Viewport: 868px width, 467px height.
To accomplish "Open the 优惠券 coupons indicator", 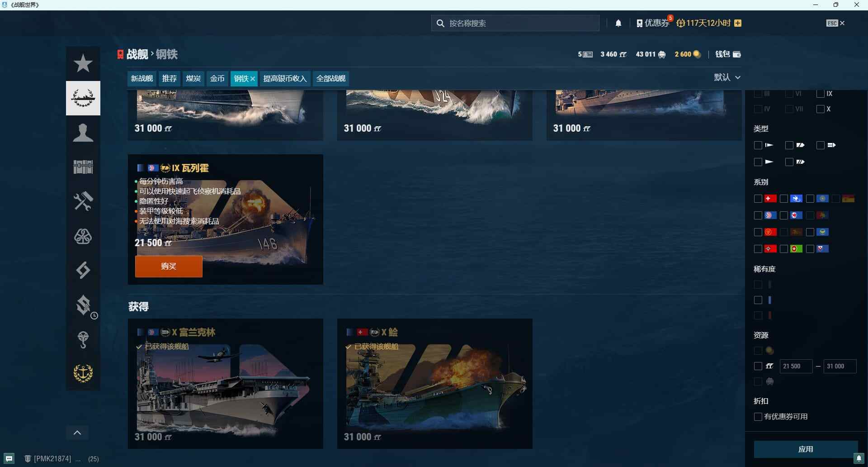I will click(x=653, y=23).
